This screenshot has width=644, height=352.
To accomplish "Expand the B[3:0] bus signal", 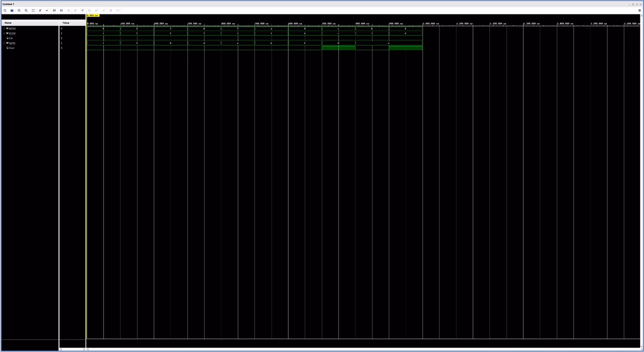I will pyautogui.click(x=4, y=33).
